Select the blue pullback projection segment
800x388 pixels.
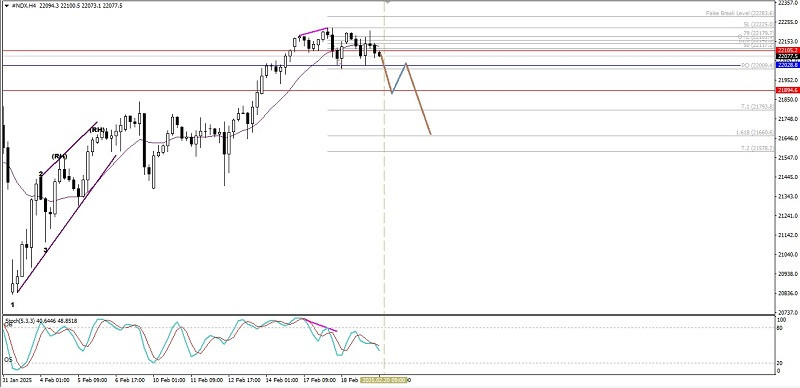pos(399,78)
